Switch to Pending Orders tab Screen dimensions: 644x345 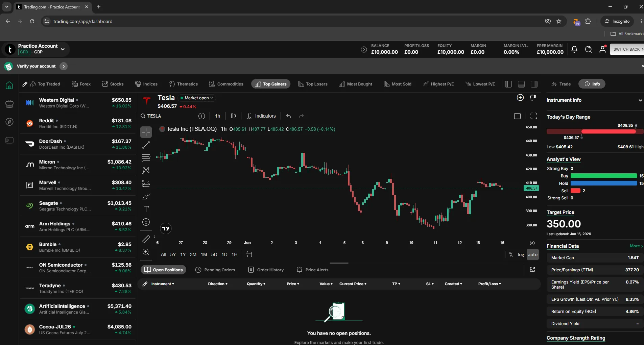pos(215,270)
